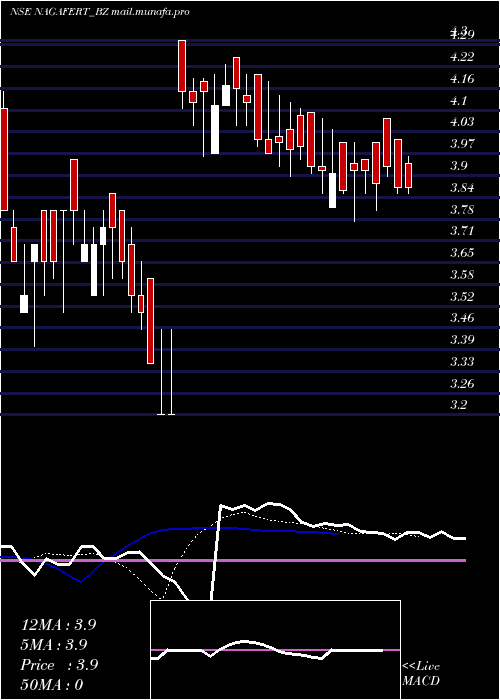The width and height of the screenshot is (500, 700).
Task: Click the chart title NSE NAGAFERT_BZ mail.munafa.pro
Action: [x=100, y=12]
